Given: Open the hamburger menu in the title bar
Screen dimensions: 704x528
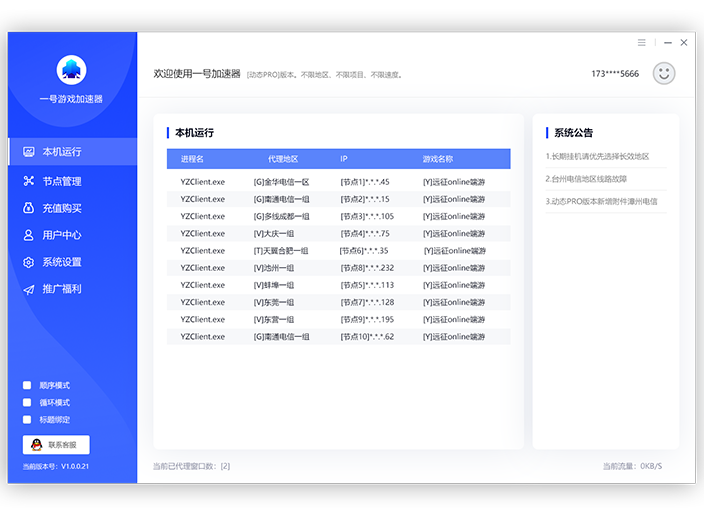Looking at the screenshot, I should tap(642, 43).
